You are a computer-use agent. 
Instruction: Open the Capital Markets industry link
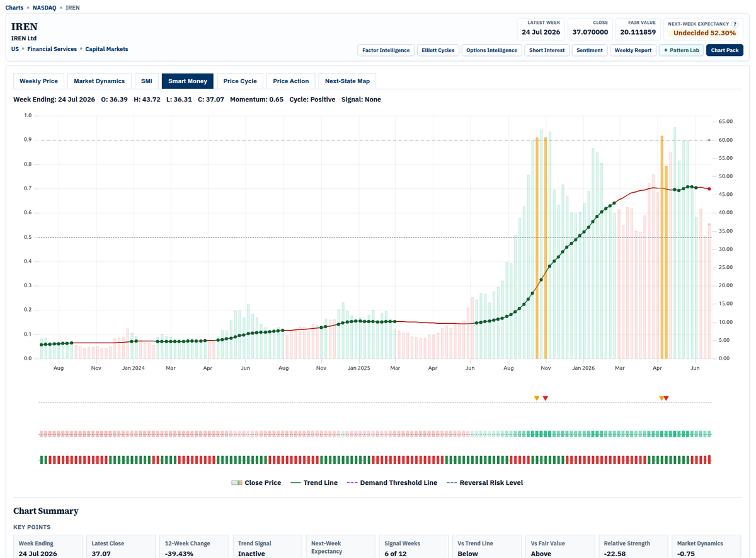pos(106,49)
